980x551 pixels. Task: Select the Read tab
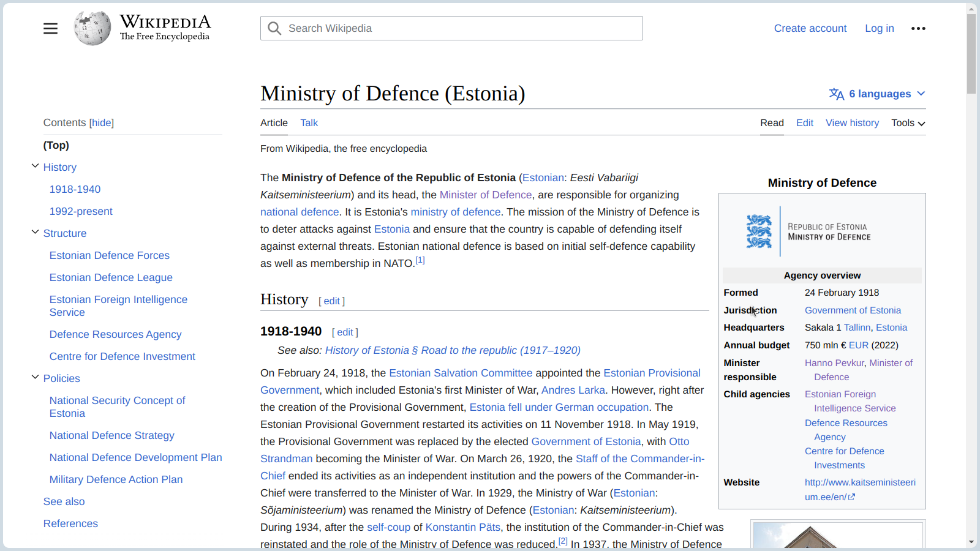coord(772,123)
